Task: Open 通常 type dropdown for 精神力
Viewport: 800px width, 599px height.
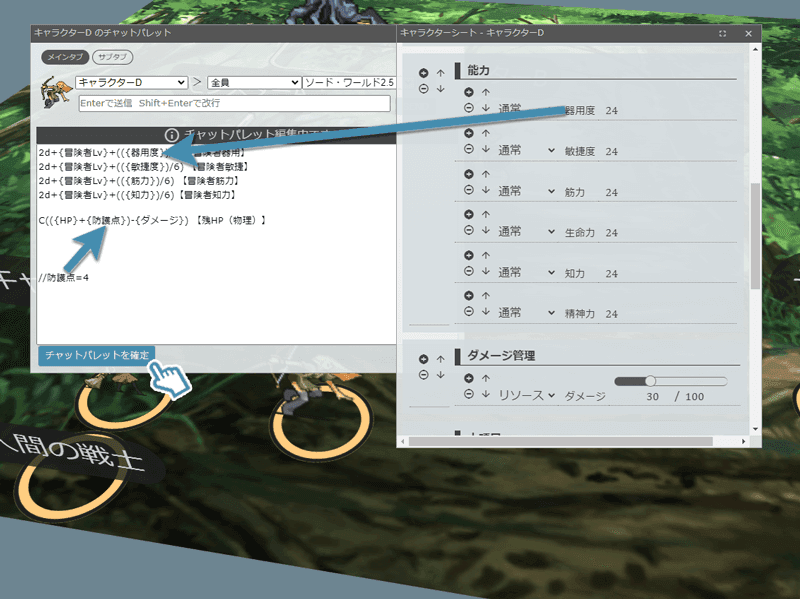Action: click(x=527, y=313)
